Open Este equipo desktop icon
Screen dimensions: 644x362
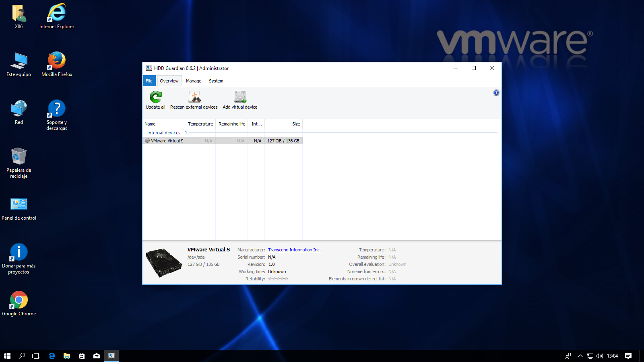pos(19,64)
